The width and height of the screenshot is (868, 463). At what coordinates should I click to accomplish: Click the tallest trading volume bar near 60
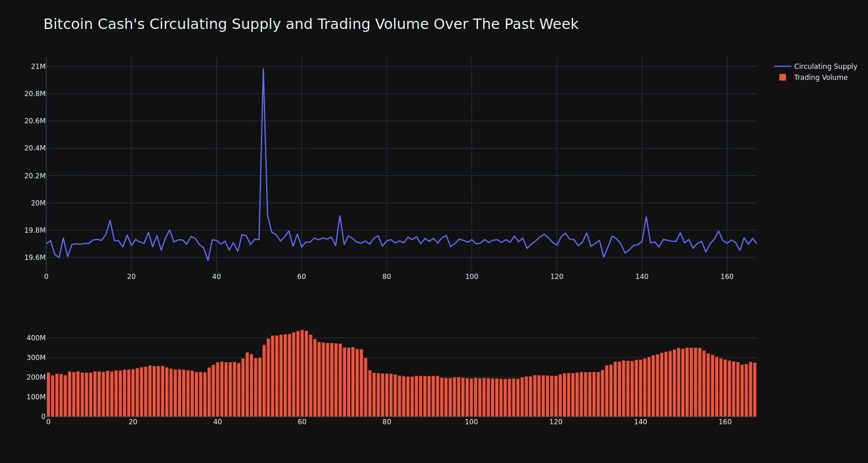click(302, 373)
